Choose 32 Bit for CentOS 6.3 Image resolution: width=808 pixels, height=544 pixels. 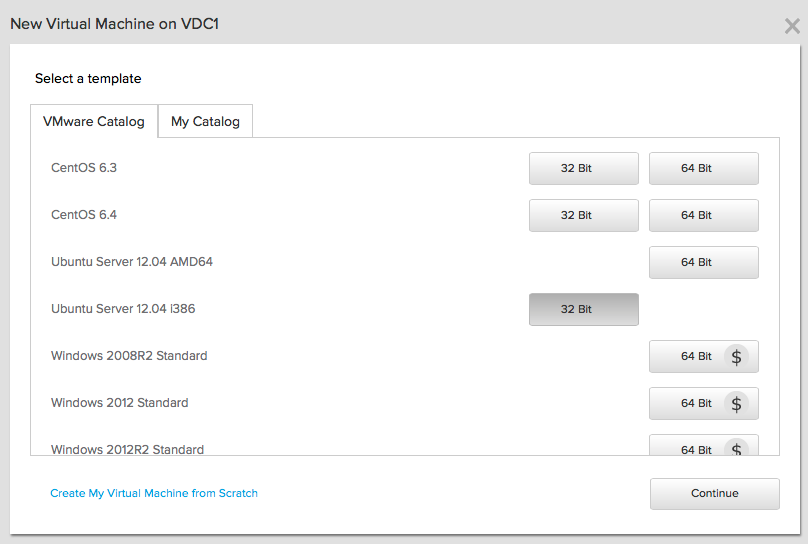click(x=583, y=169)
